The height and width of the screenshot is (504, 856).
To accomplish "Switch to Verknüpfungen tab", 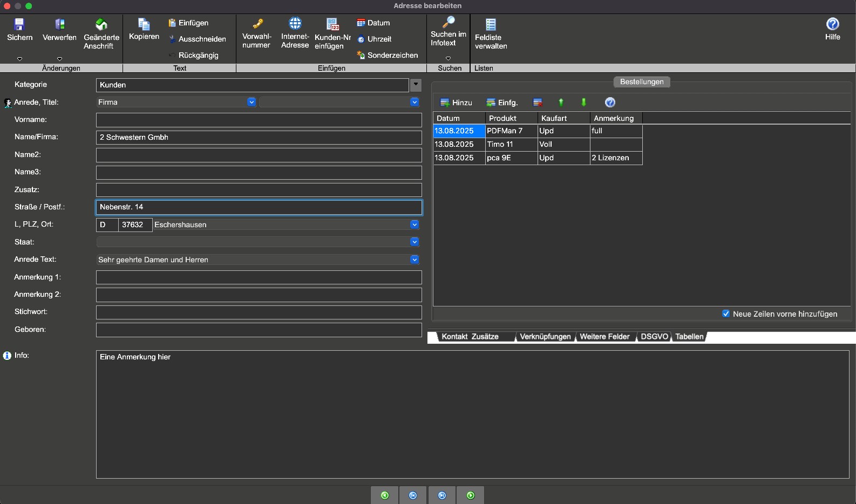I will click(545, 337).
